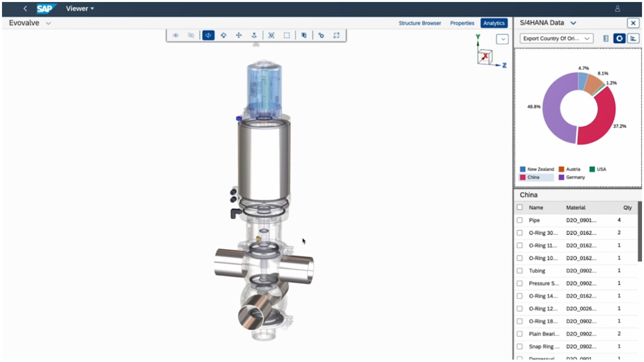Choose the Rectangular Selection tool
Screen dimensions: 644x362
pyautogui.click(x=286, y=35)
